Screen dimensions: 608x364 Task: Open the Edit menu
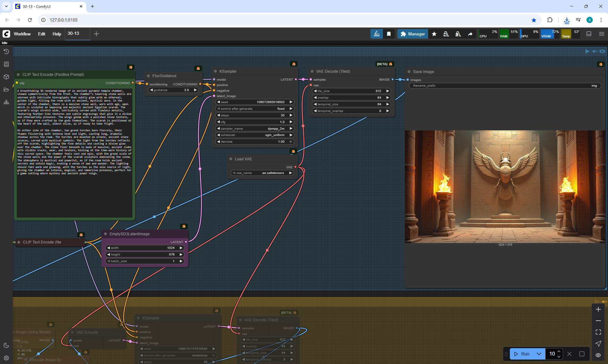pyautogui.click(x=41, y=34)
